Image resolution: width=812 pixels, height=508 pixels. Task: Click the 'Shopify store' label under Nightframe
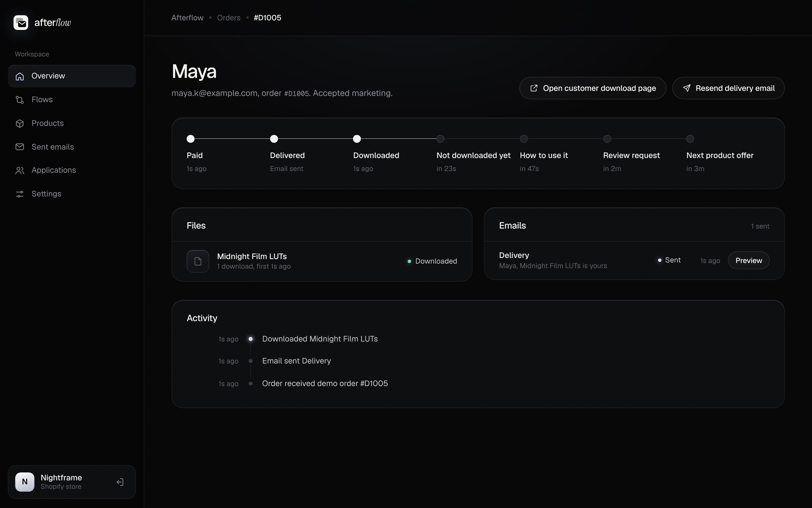click(x=61, y=487)
